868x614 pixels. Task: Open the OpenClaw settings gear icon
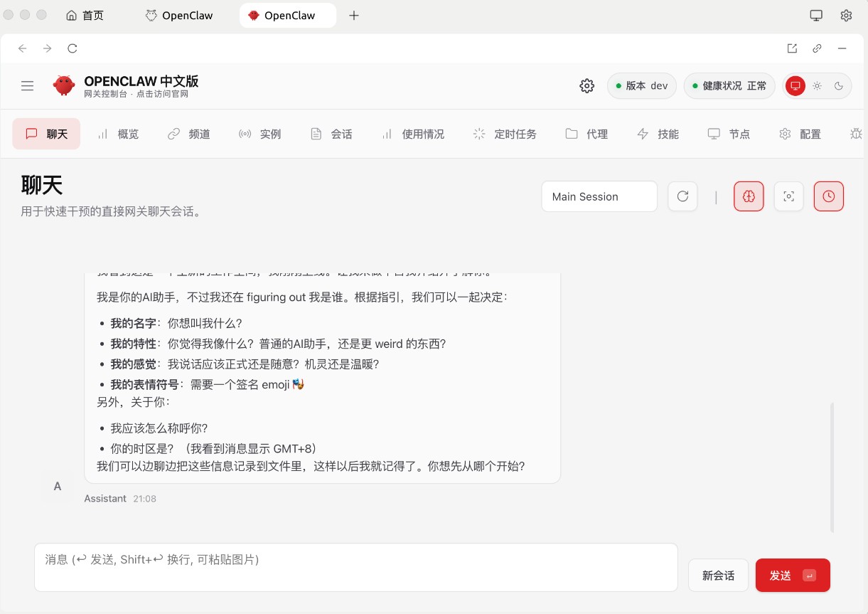[x=586, y=85]
